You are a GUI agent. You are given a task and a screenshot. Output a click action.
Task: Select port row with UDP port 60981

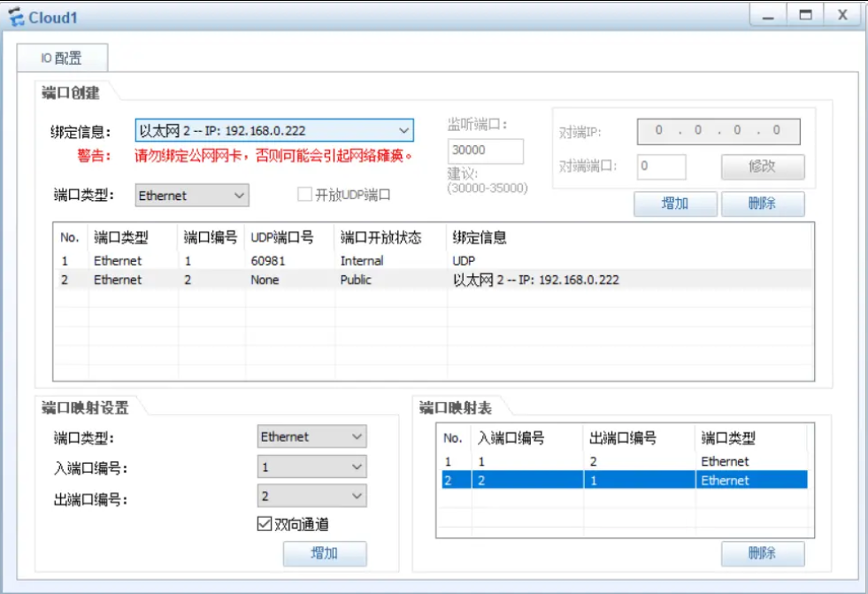434,261
